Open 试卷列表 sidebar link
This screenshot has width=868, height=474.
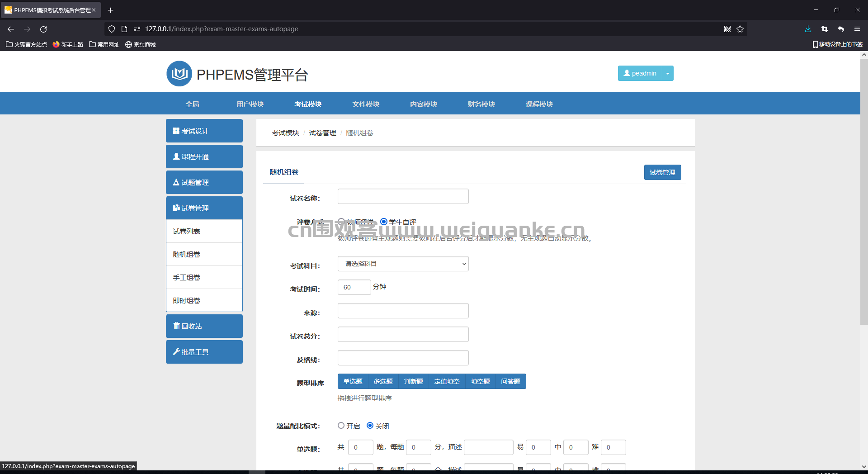[x=204, y=231]
